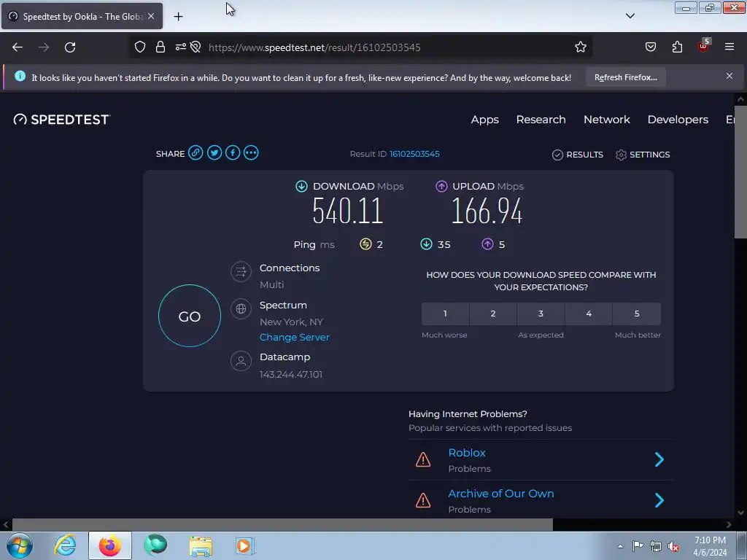This screenshot has height=560, width=747.
Task: Launch Internet Explorer from taskbar
Action: (65, 545)
